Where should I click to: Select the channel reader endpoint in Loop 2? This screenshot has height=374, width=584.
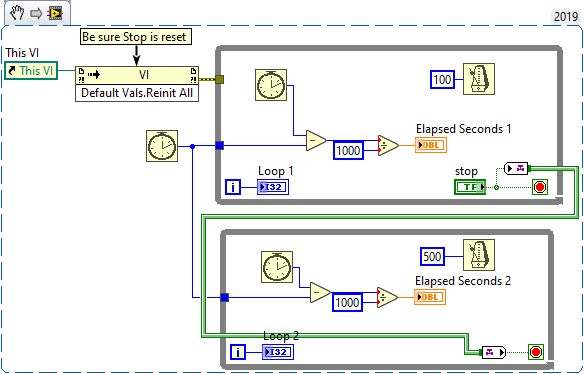pos(493,352)
